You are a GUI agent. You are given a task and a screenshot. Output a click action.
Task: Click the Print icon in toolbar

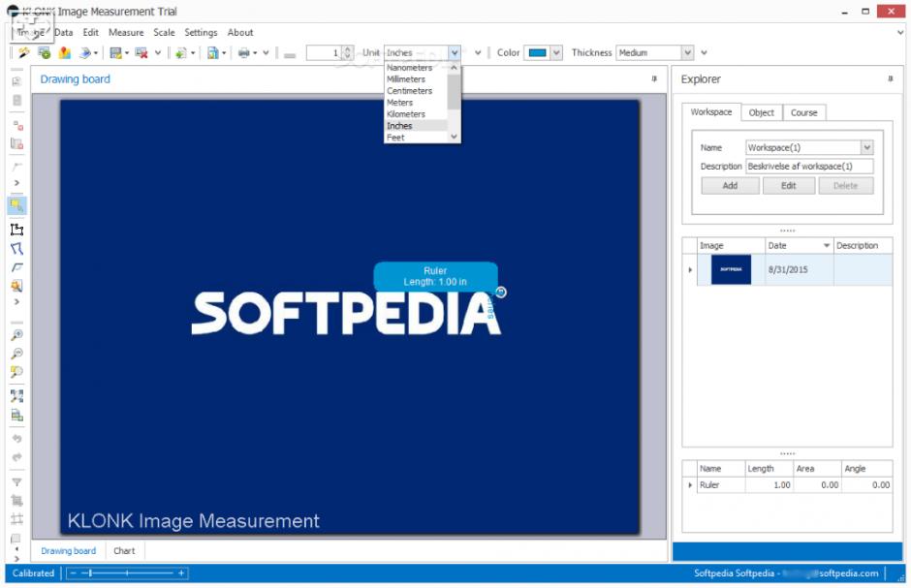coord(243,52)
